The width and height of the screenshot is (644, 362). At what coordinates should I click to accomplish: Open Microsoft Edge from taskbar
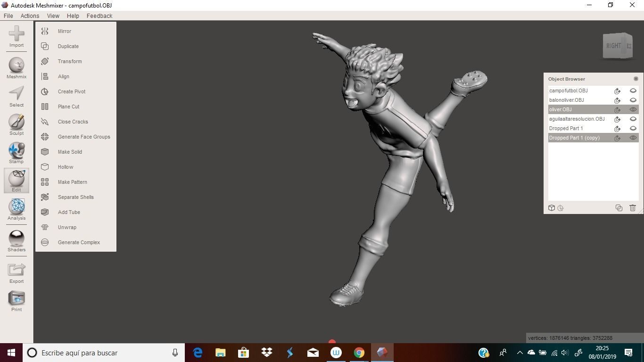(198, 353)
